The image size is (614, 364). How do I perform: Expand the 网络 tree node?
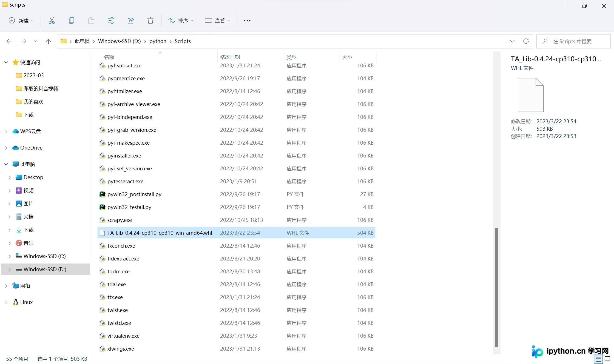tap(6, 286)
